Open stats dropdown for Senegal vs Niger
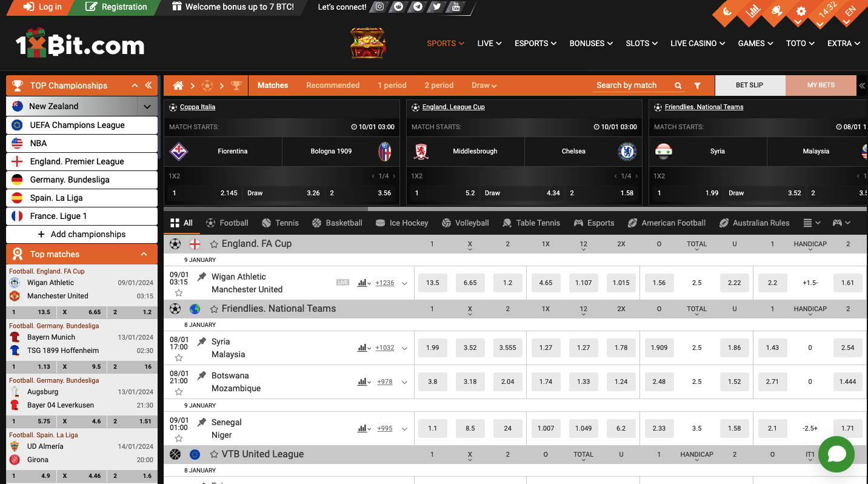Screen dimensions: 868x484 [364, 428]
